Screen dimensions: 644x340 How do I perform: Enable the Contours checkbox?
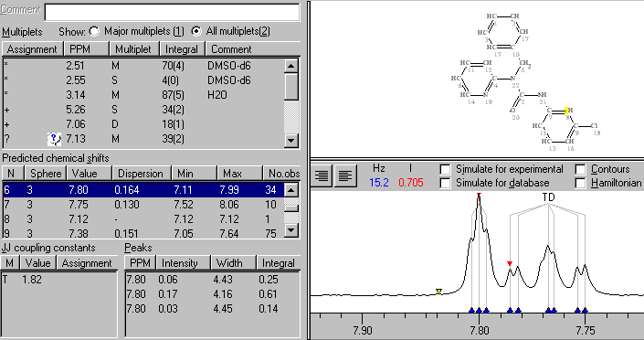click(x=580, y=169)
